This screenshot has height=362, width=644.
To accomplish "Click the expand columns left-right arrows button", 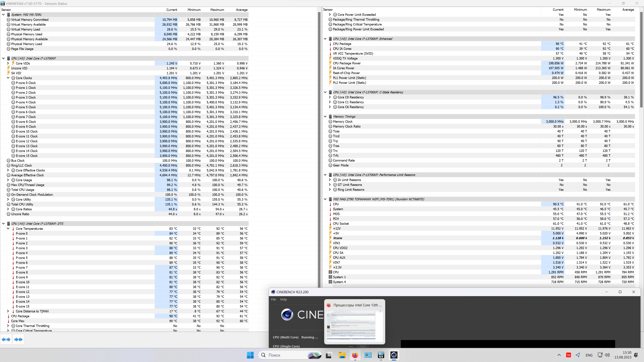I will coord(6,339).
